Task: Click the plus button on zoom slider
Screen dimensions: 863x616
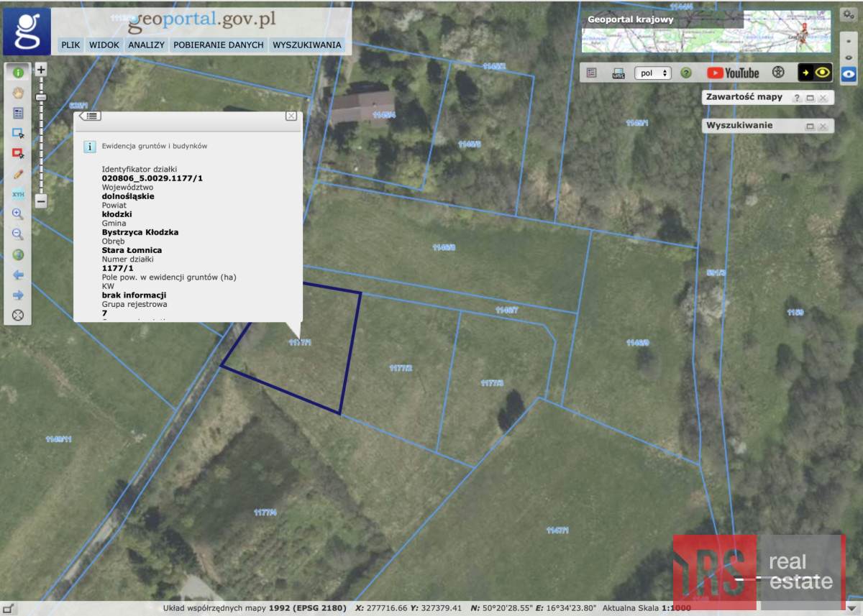Action: click(x=41, y=70)
